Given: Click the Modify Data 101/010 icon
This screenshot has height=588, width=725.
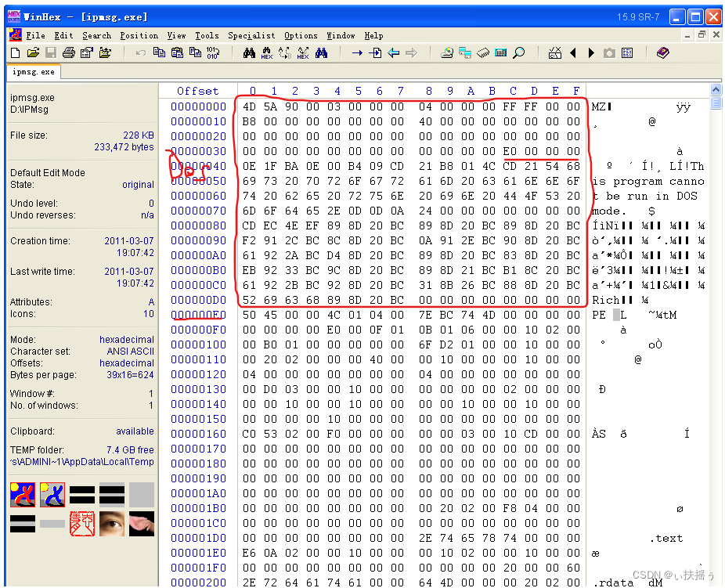Looking at the screenshot, I should pos(213,52).
